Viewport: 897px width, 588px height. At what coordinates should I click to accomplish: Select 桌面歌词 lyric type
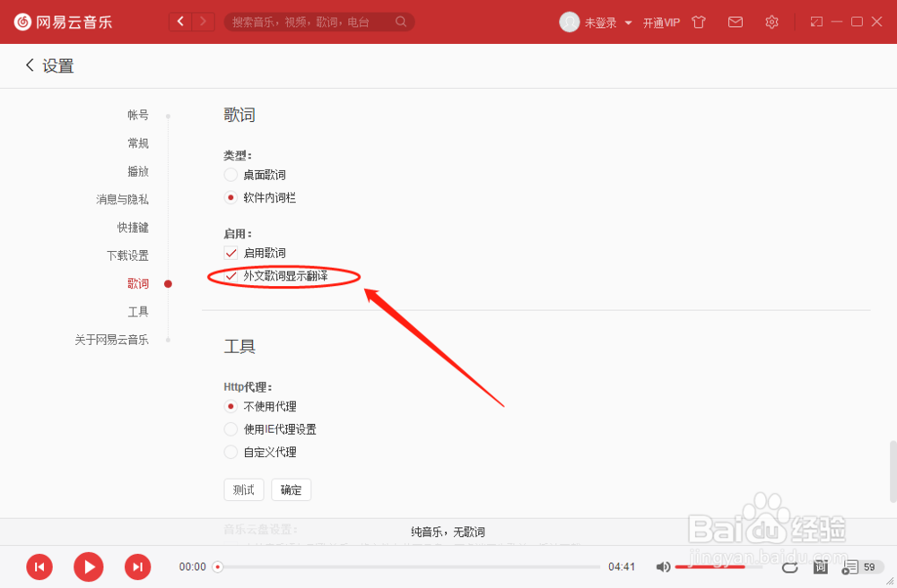pos(231,175)
